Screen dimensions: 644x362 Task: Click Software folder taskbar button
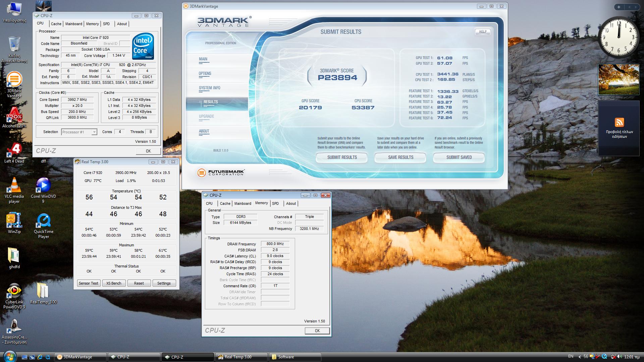tap(295, 357)
